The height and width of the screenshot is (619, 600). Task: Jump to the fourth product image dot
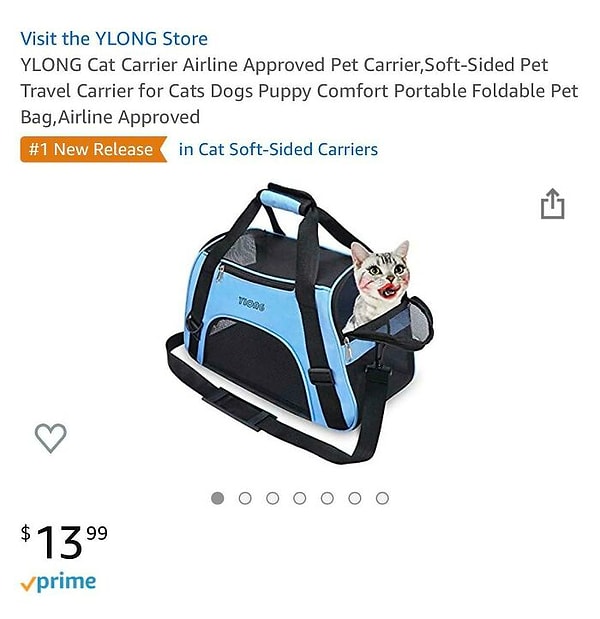click(300, 498)
